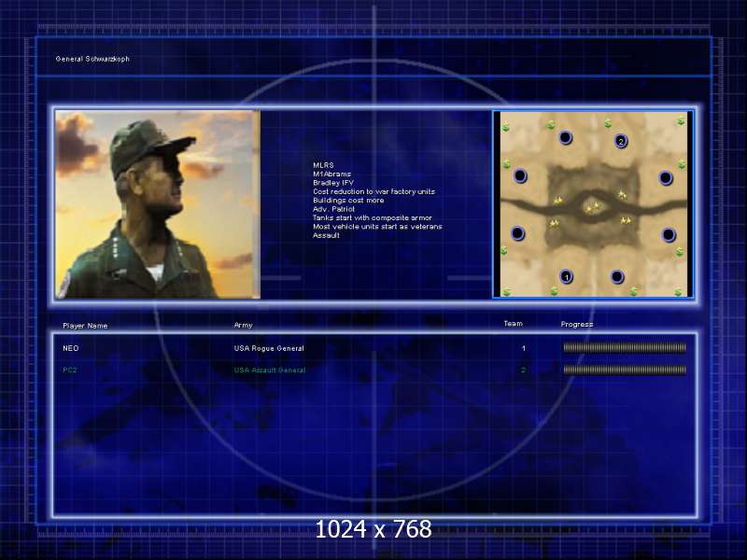
Task: Click the 'M1Abrams' line
Action: coord(331,174)
